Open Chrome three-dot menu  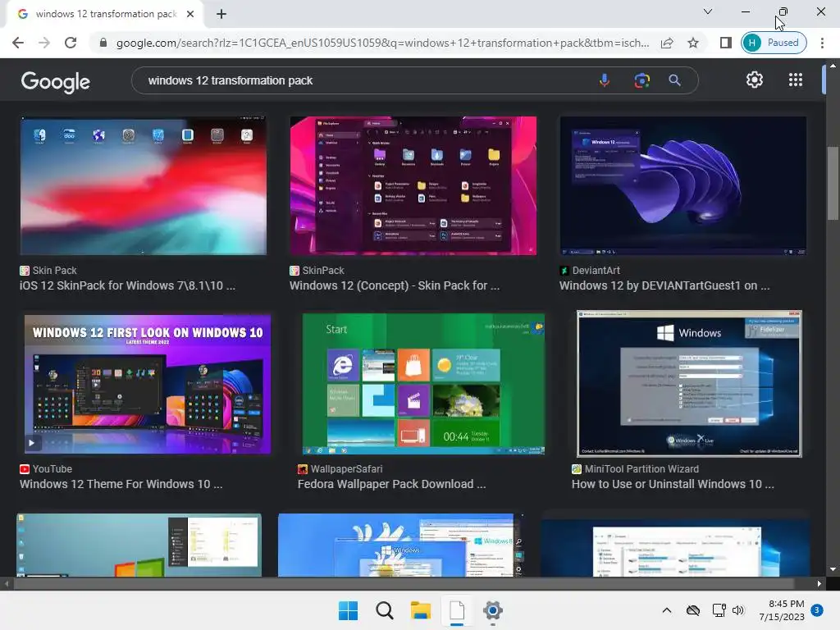[x=822, y=43]
